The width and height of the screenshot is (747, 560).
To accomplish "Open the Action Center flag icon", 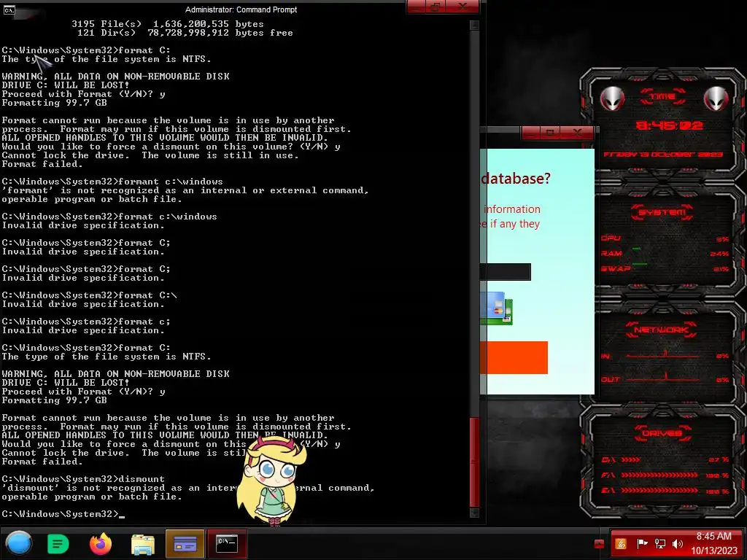I will click(x=642, y=544).
